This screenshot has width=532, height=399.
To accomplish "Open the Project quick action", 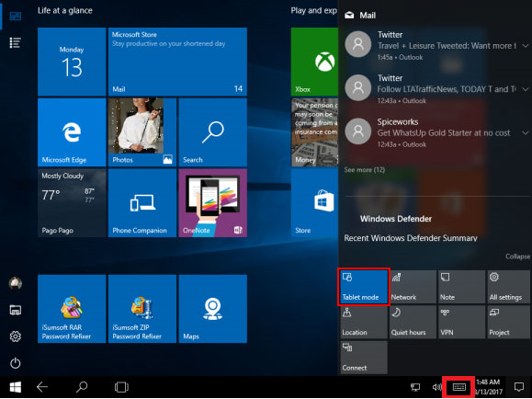I will click(x=509, y=322).
